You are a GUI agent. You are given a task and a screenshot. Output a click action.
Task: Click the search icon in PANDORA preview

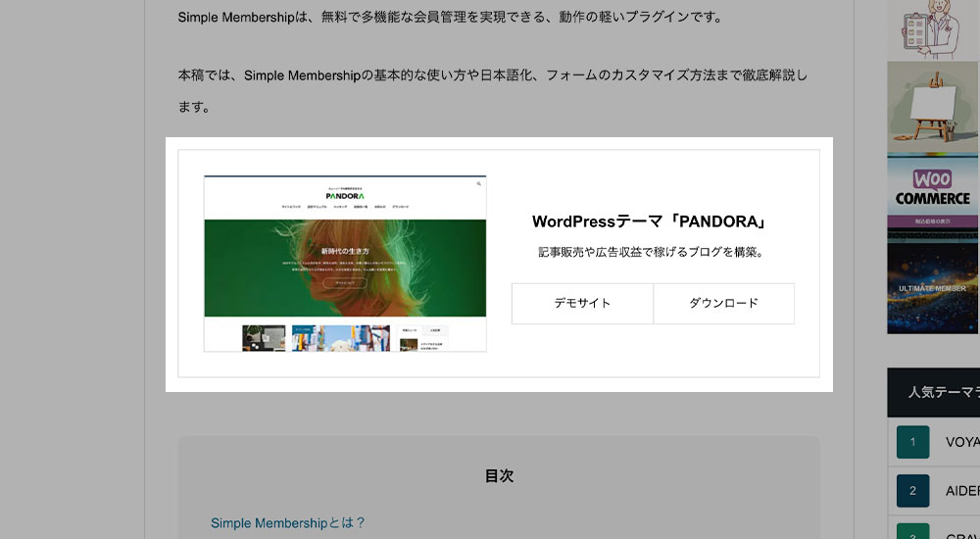click(x=479, y=184)
